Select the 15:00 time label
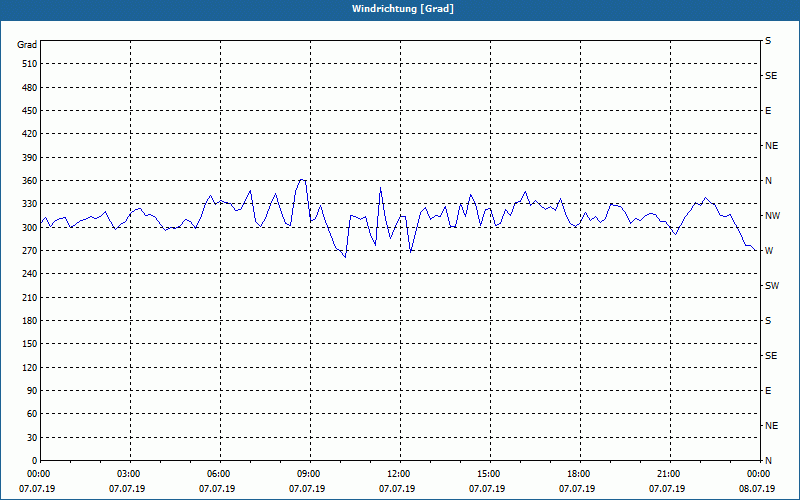The image size is (800, 500). pos(487,473)
